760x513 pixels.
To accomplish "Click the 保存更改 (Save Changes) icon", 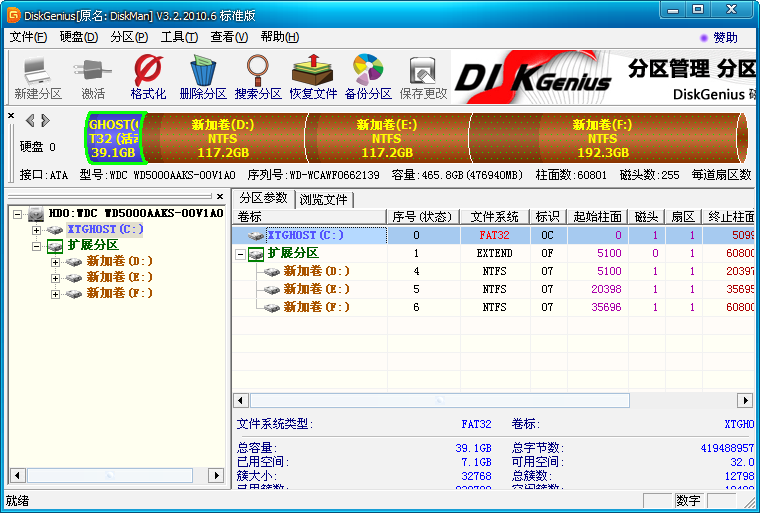I will [423, 77].
